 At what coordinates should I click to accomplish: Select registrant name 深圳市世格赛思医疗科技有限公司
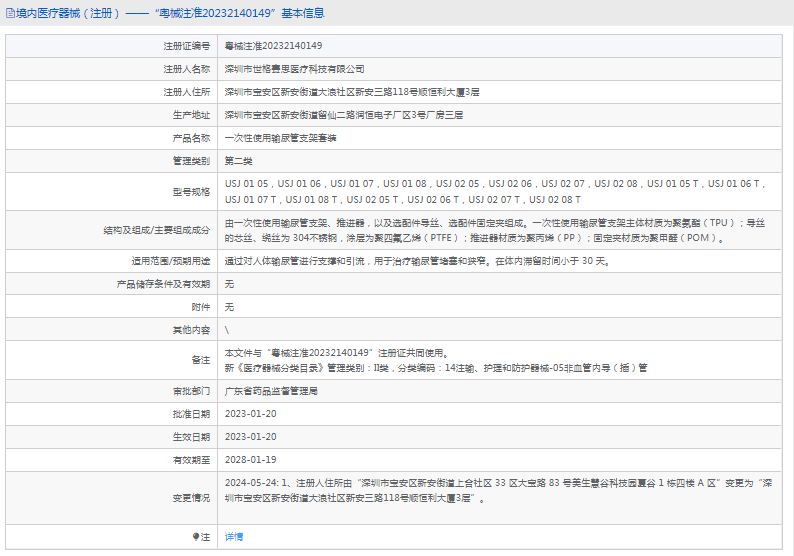295,69
